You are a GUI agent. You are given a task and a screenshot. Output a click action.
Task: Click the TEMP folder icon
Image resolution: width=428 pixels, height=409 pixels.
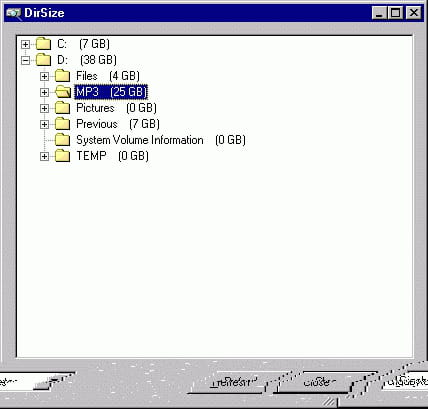click(62, 156)
